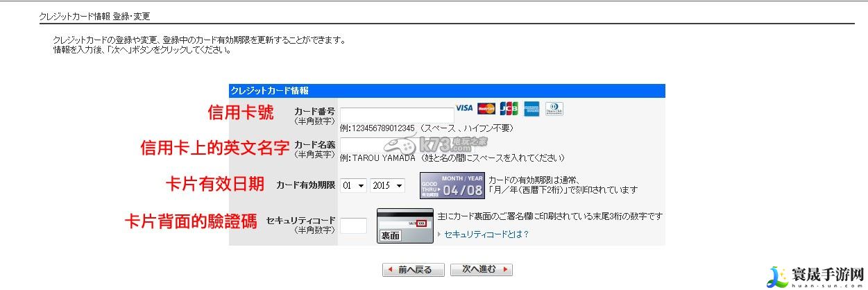Click the MasterCard logo

pos(486,108)
